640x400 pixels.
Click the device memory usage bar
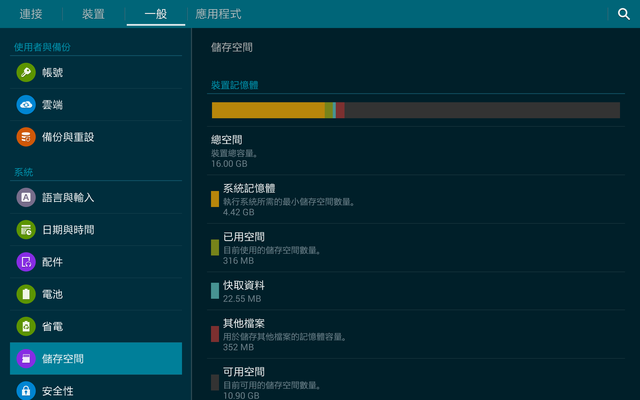(416, 110)
